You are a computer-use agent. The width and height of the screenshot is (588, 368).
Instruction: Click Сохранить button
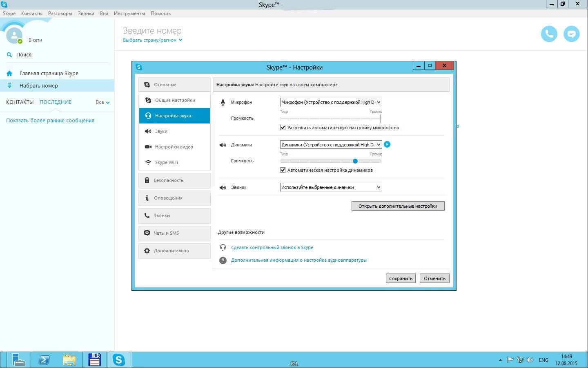tap(401, 278)
